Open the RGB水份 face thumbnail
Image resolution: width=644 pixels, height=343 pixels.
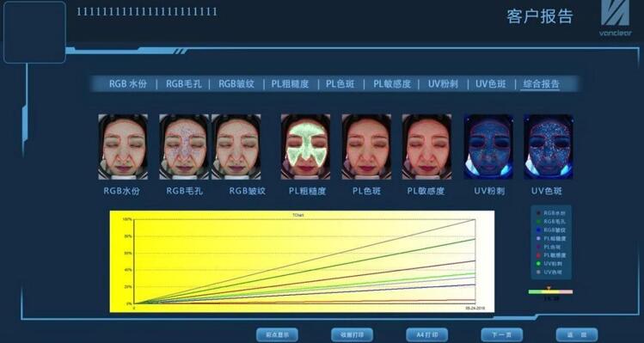(x=123, y=147)
